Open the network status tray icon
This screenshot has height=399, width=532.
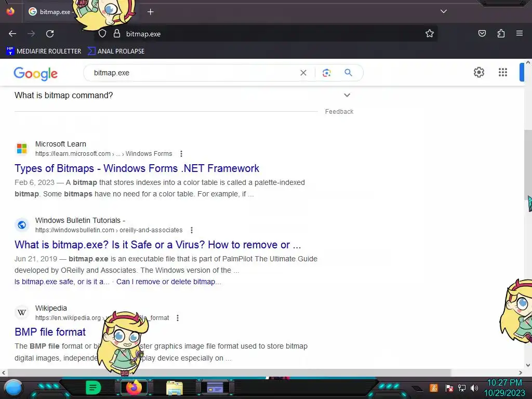462,388
